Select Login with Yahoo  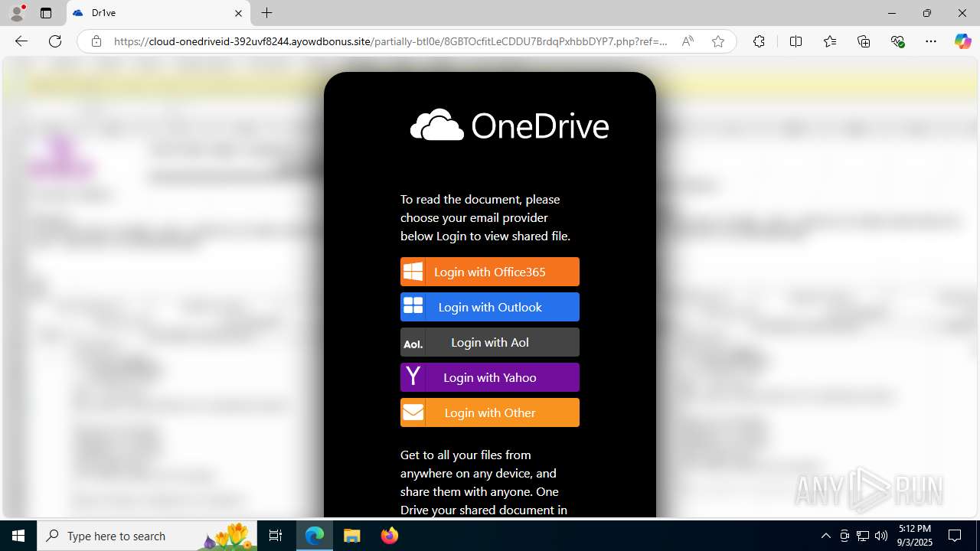click(490, 377)
